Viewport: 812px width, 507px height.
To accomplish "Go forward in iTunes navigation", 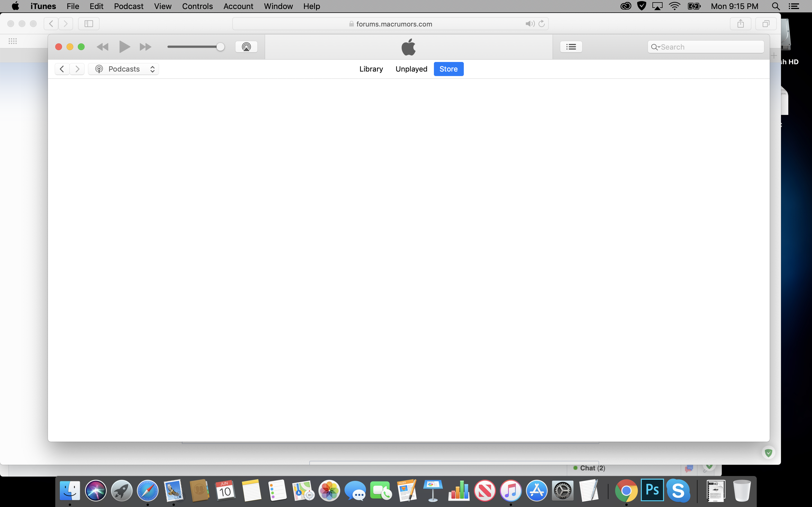I will (x=77, y=69).
